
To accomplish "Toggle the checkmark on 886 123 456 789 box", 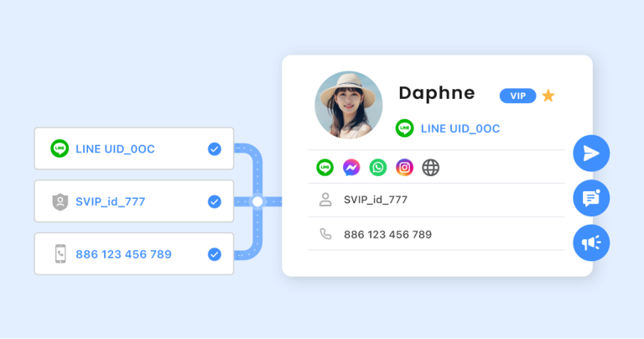I will click(x=215, y=254).
